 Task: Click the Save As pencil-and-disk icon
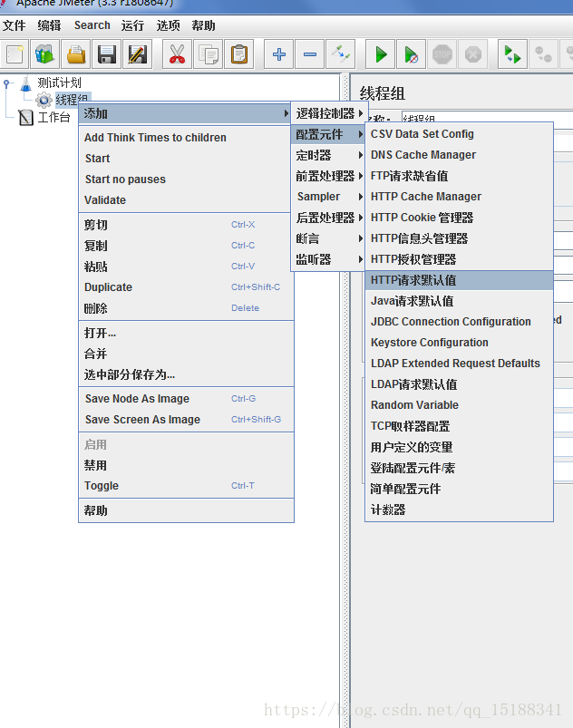coord(138,54)
